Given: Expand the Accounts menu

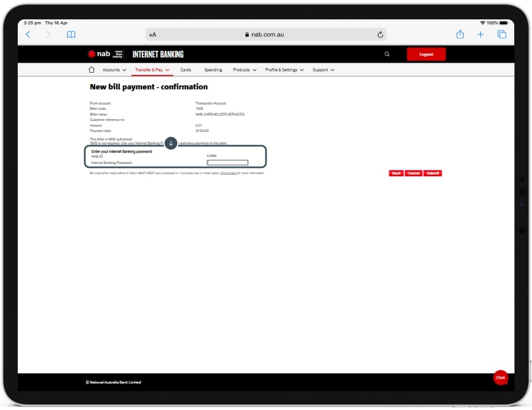Looking at the screenshot, I should coord(114,70).
